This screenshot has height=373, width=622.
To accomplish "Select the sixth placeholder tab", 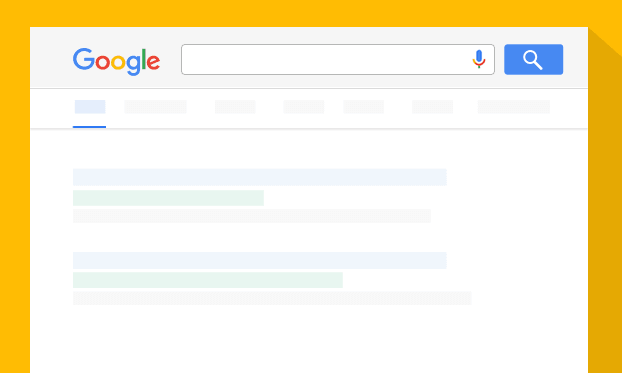I will coord(432,107).
